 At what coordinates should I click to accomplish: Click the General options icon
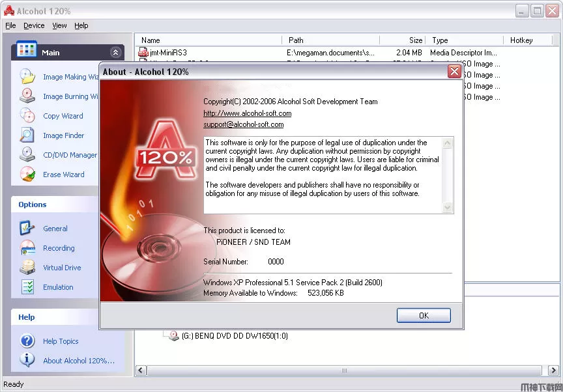click(27, 228)
